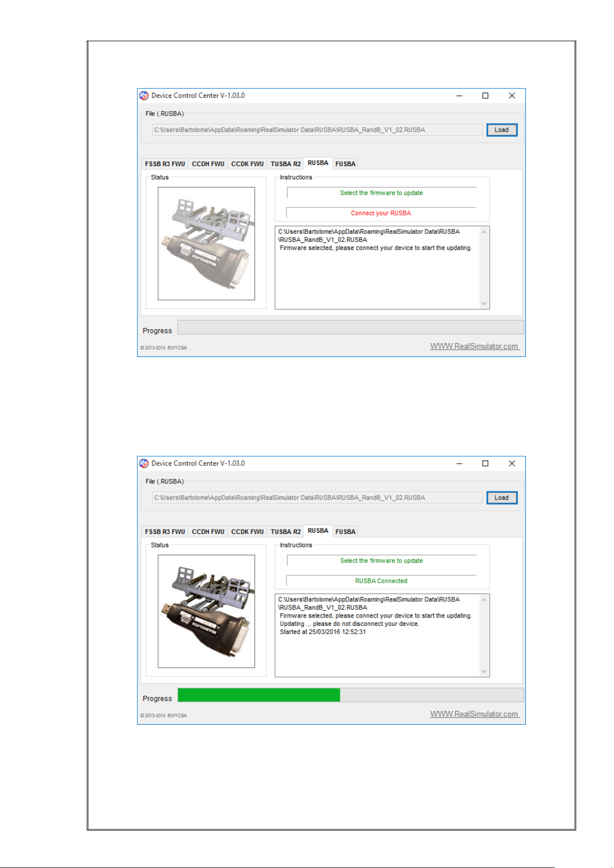The height and width of the screenshot is (868, 614).
Task: Open WWW.RealSimulator.com link in lower window
Action: tap(474, 714)
